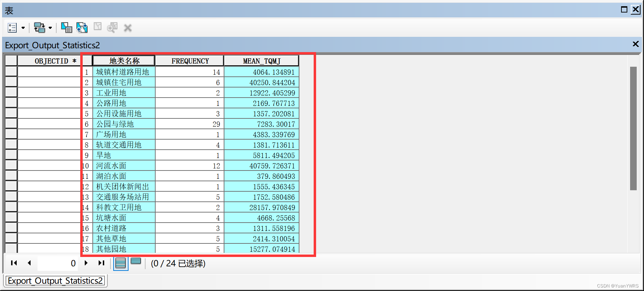The height and width of the screenshot is (291, 644).
Task: Go to the first record
Action: coord(14,263)
